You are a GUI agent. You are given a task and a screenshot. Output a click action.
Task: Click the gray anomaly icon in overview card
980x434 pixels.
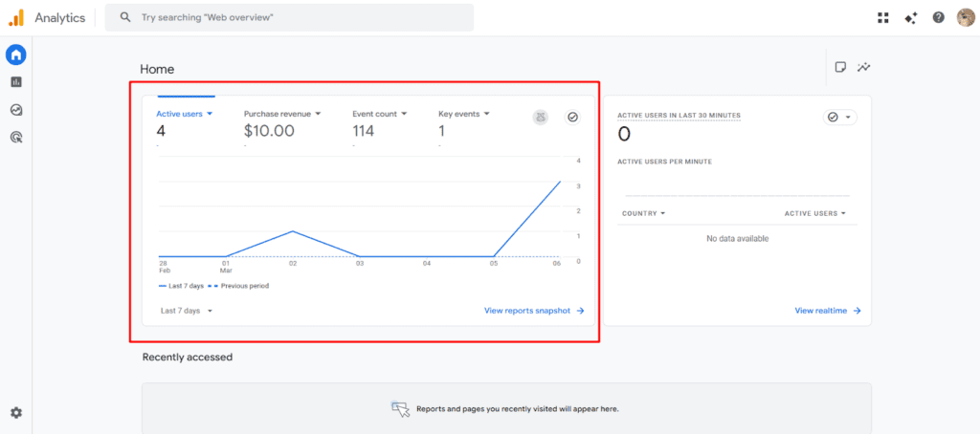point(541,117)
